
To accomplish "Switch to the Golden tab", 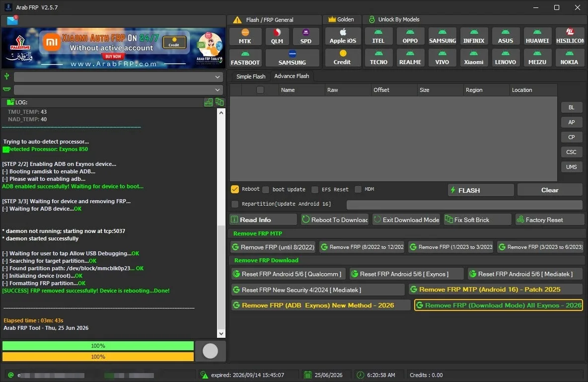I will point(341,19).
